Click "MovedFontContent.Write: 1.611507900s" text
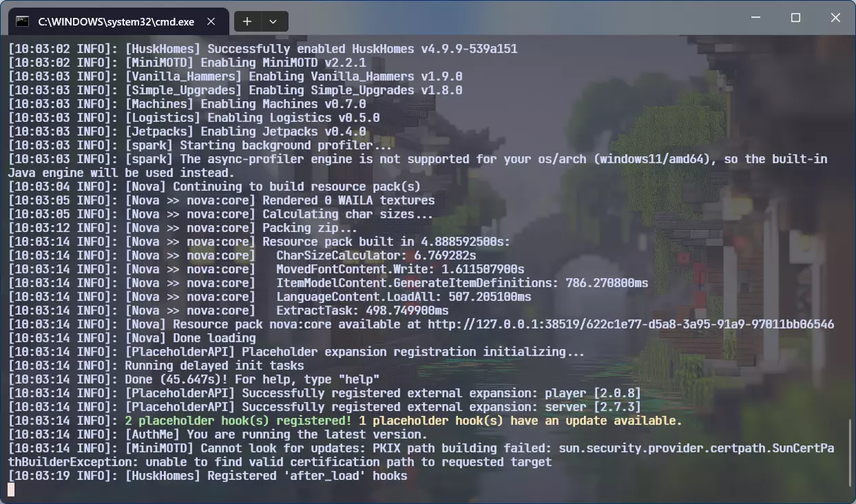 coord(400,269)
